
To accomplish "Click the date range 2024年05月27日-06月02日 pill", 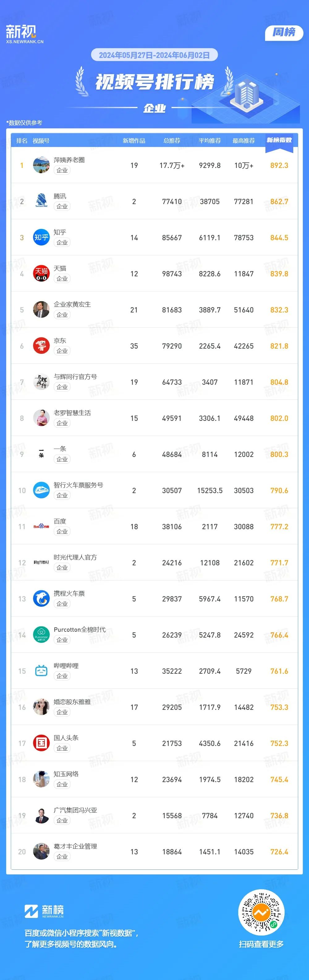I will click(154, 55).
